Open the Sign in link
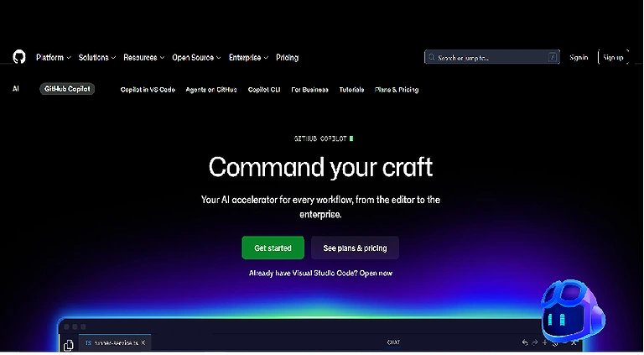The image size is (644, 355). tap(579, 58)
